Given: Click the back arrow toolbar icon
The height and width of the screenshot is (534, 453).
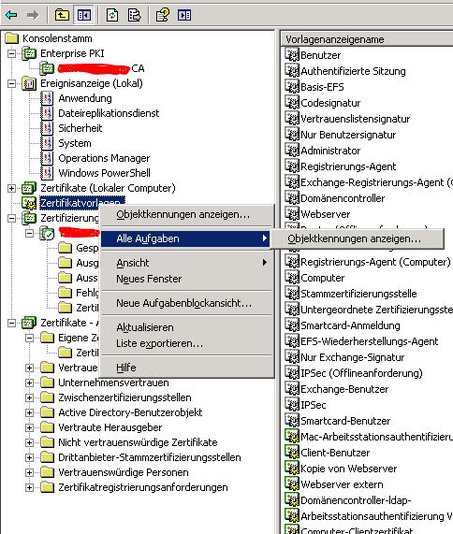Looking at the screenshot, I should click(x=12, y=15).
